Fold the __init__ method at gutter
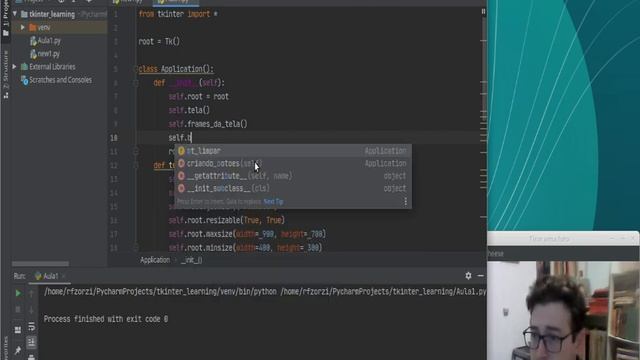 point(136,83)
